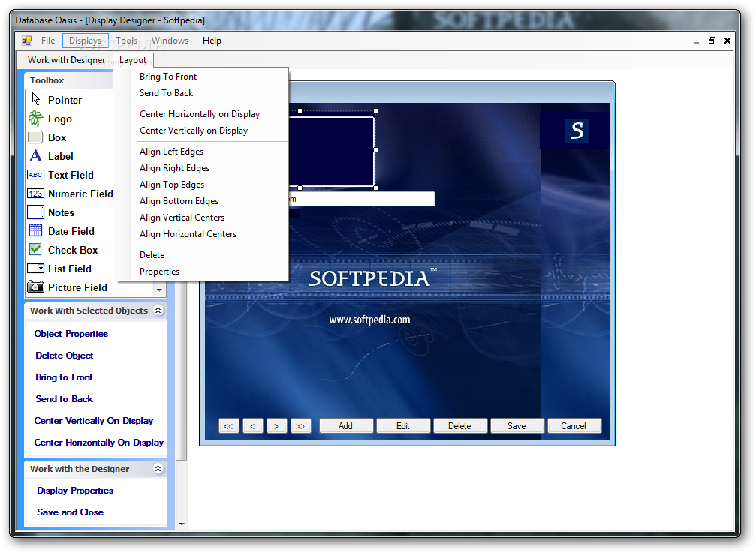Choose Bring To Front from Layout menu
This screenshot has width=756, height=553.
168,76
